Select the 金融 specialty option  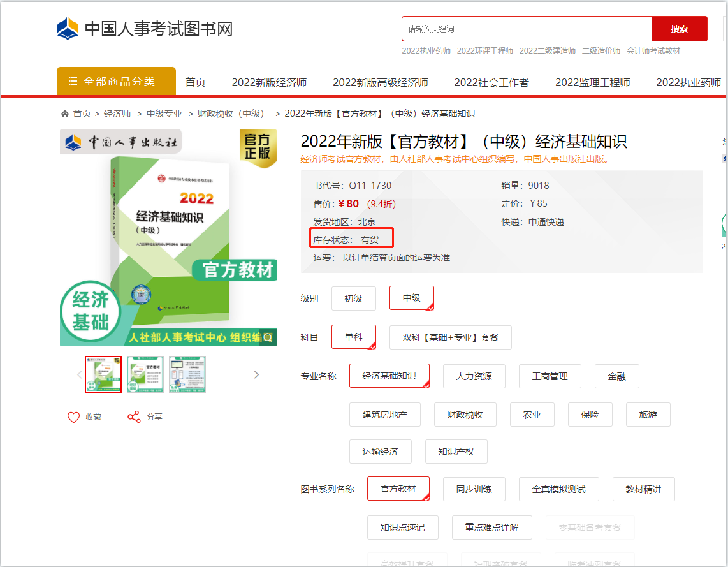(x=616, y=376)
